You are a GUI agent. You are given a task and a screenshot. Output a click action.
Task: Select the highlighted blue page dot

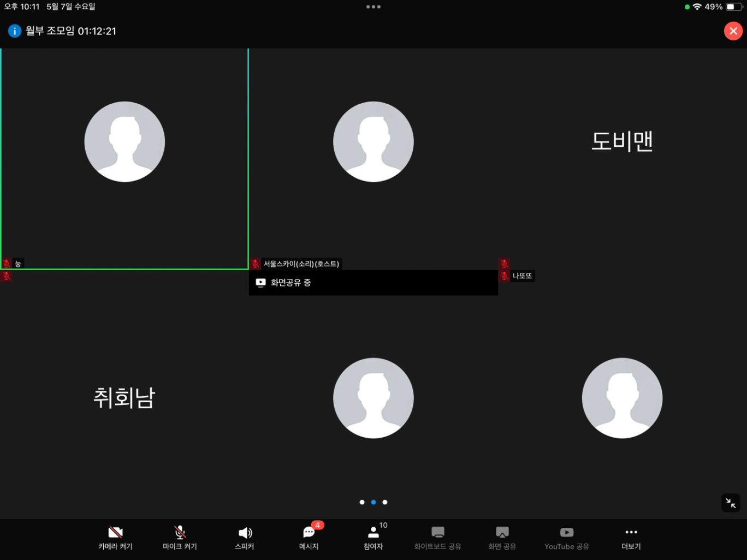pos(373,502)
